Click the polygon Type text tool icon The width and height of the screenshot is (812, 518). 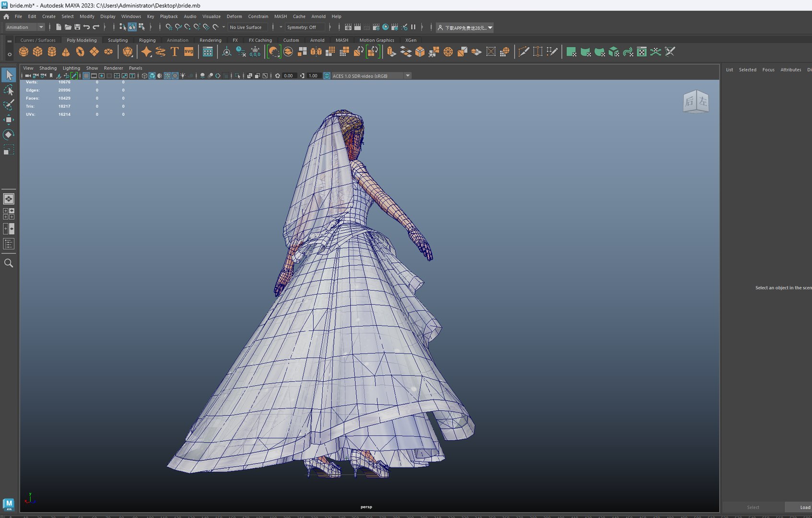coord(175,52)
